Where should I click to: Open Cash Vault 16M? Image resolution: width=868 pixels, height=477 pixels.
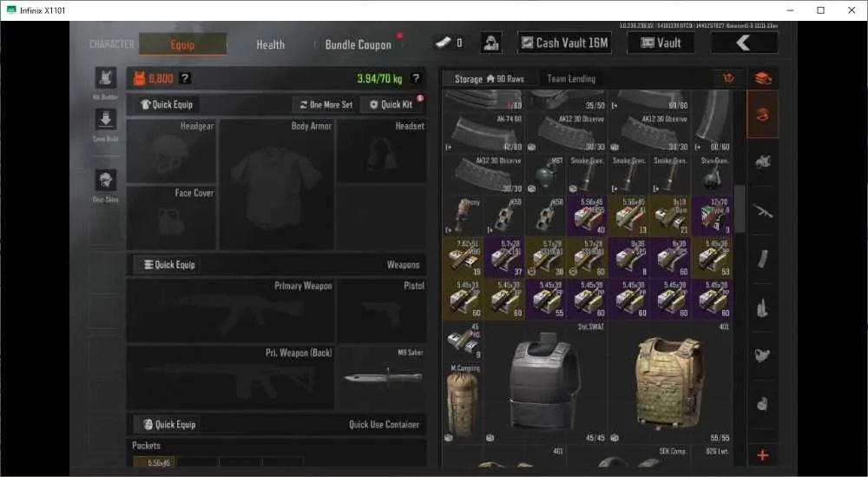pos(565,43)
